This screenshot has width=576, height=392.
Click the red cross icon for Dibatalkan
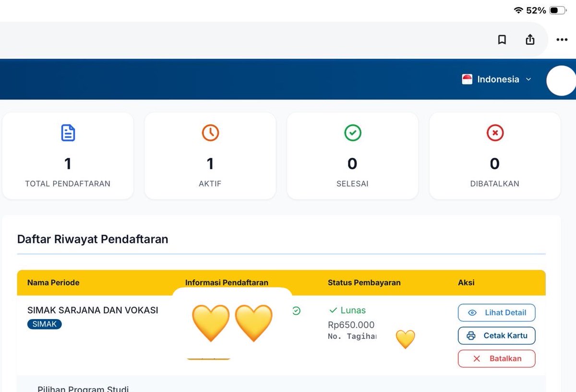click(x=495, y=133)
